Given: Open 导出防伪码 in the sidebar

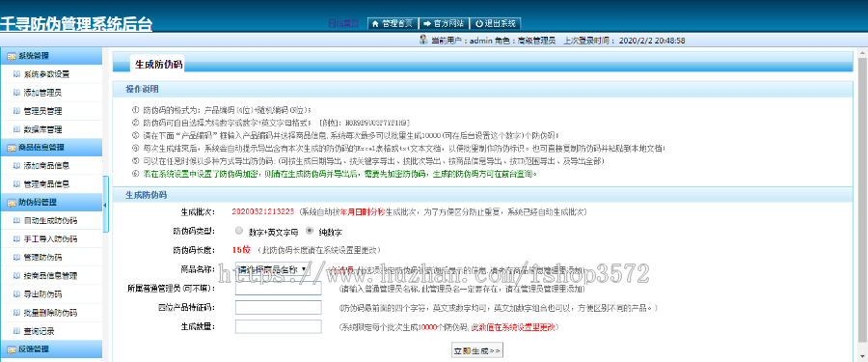Looking at the screenshot, I should pos(43,293).
